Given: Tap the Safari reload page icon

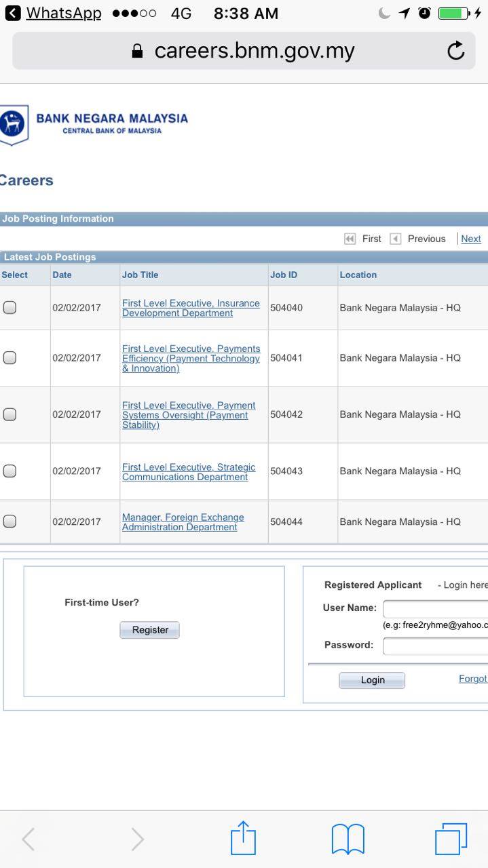Looking at the screenshot, I should (456, 51).
